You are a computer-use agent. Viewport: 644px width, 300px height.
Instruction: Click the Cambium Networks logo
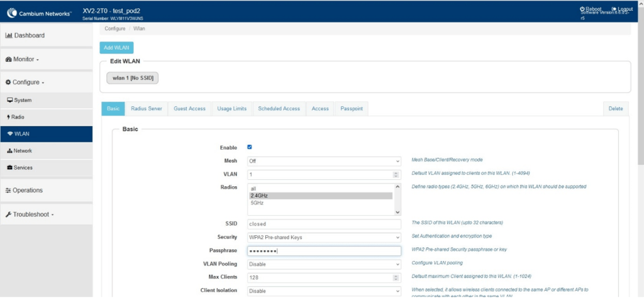pos(36,11)
